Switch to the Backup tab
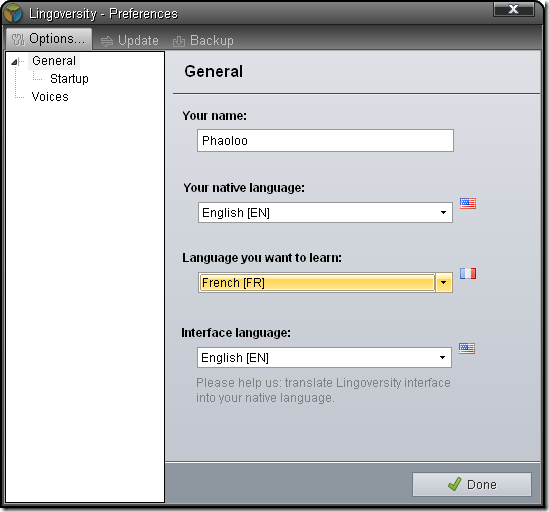 click(203, 41)
